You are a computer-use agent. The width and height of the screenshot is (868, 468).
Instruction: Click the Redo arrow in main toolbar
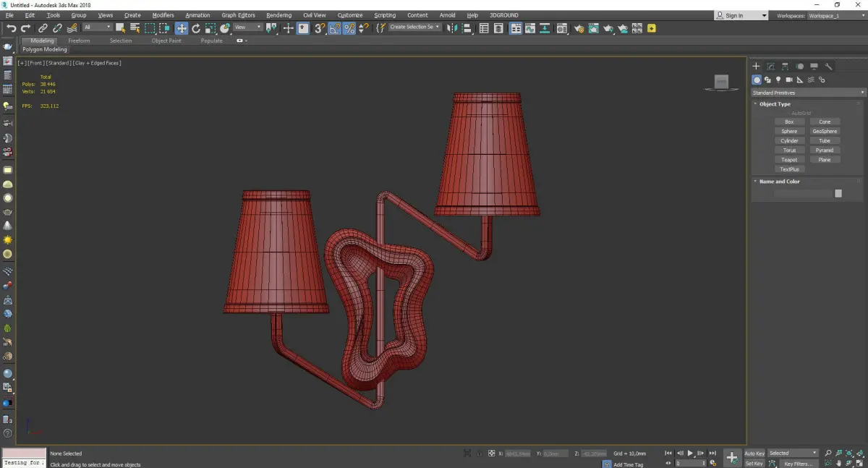tap(25, 28)
